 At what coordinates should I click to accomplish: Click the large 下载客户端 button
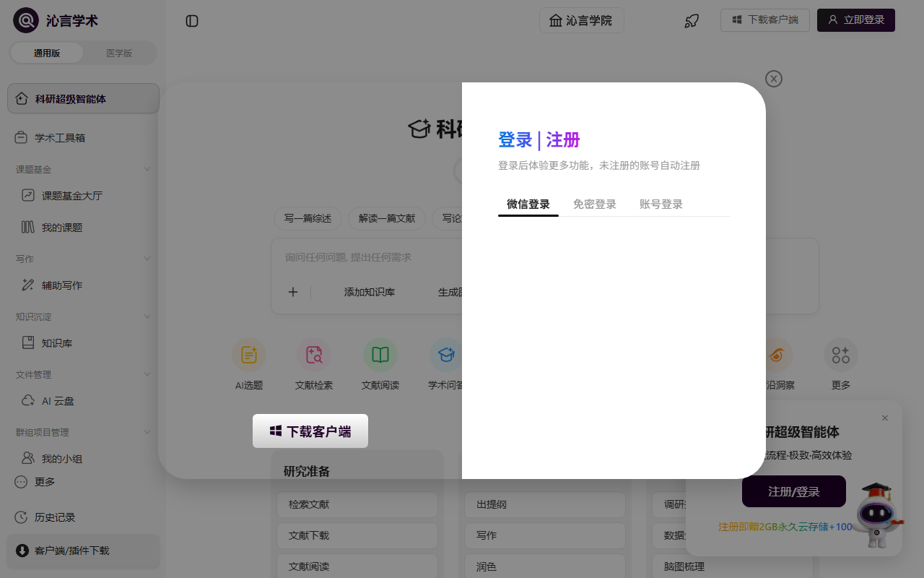(x=310, y=431)
